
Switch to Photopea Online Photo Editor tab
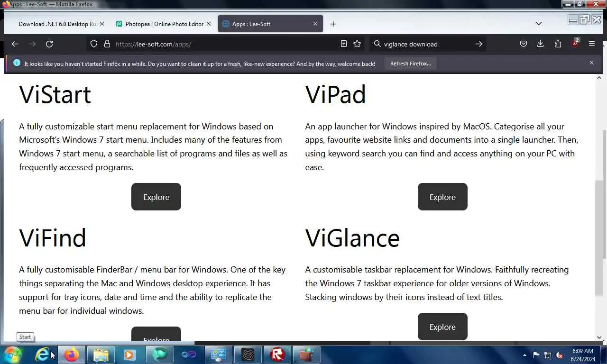[x=164, y=24]
